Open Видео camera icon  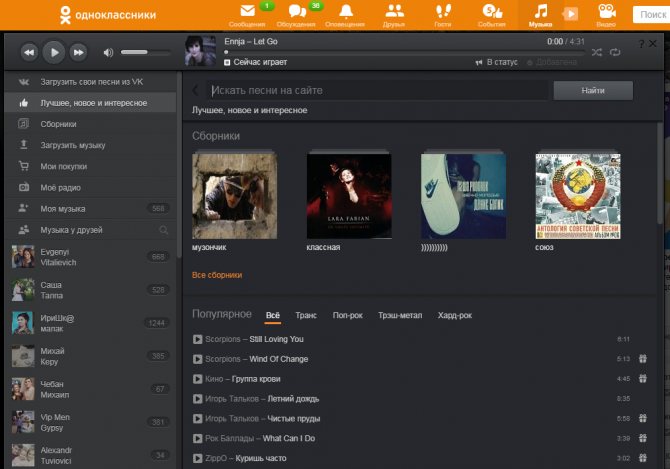point(607,11)
